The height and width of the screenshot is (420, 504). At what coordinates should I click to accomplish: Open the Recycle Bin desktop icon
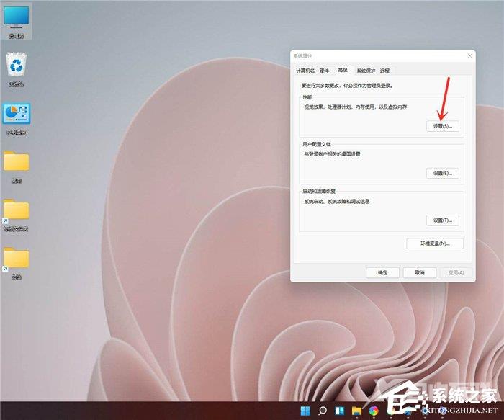click(16, 69)
